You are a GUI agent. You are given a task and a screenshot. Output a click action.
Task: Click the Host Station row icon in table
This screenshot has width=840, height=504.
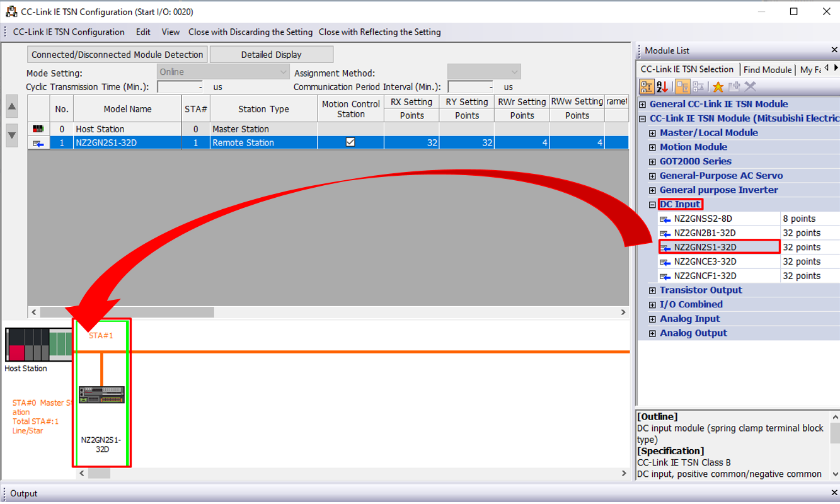click(38, 129)
